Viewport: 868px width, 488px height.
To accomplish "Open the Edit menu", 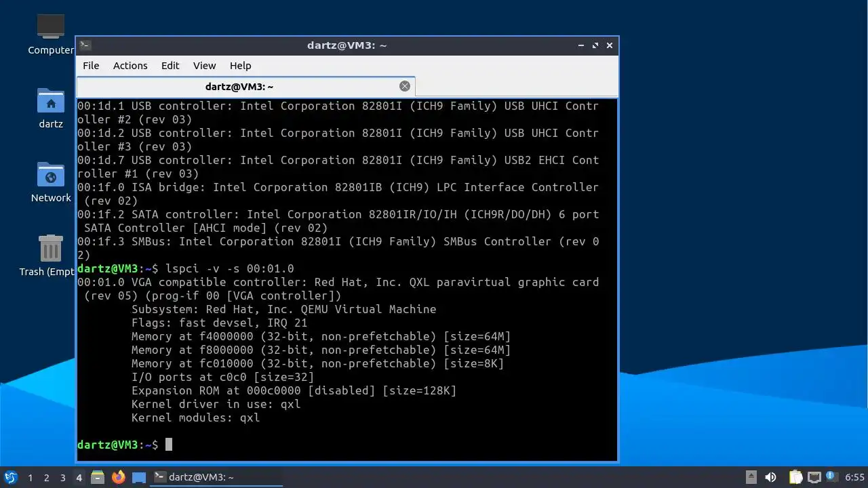I will tap(170, 66).
